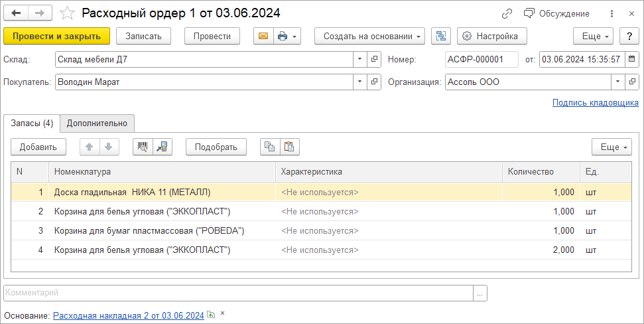Expand the Организация dropdown arrow
644x324 pixels.
pyautogui.click(x=617, y=82)
